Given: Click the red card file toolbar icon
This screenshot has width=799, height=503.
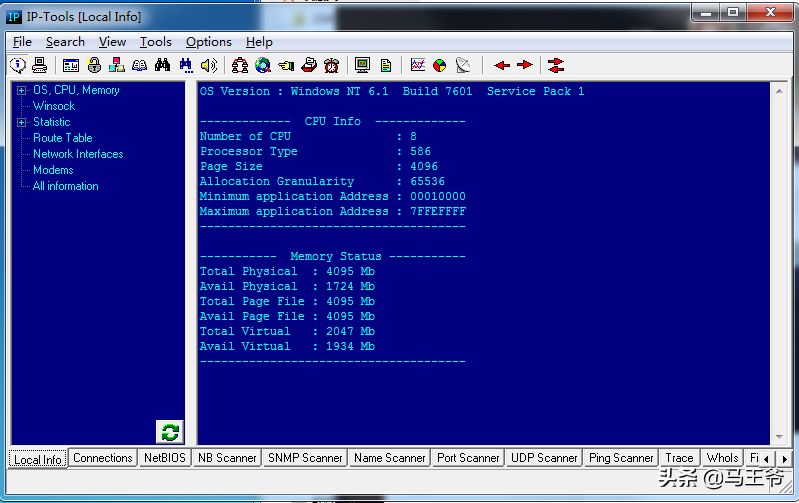Looking at the screenshot, I should 309,65.
